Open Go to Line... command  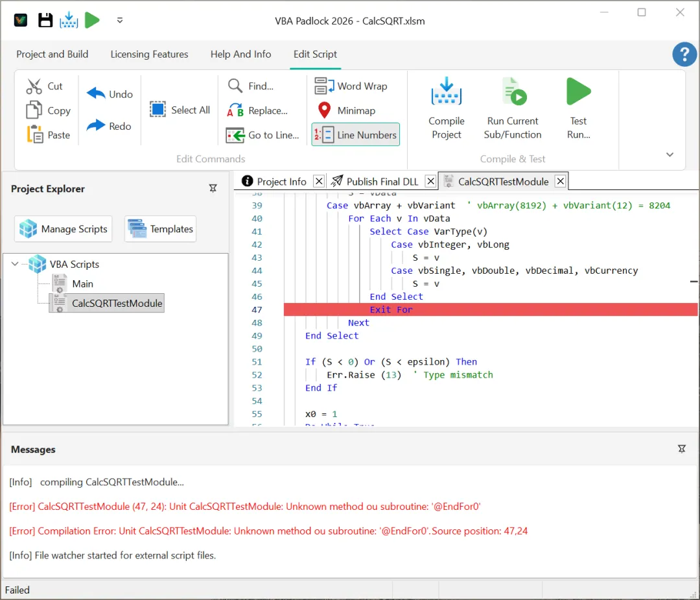tap(262, 135)
